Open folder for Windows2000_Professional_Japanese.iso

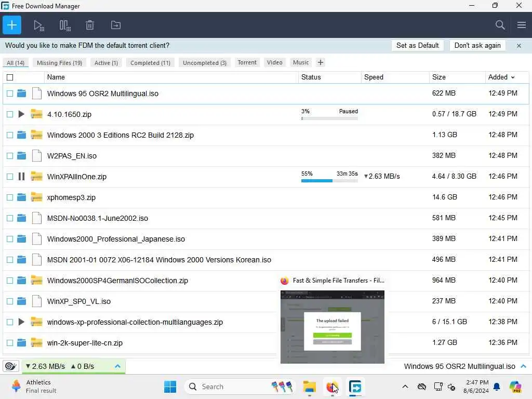pos(21,239)
